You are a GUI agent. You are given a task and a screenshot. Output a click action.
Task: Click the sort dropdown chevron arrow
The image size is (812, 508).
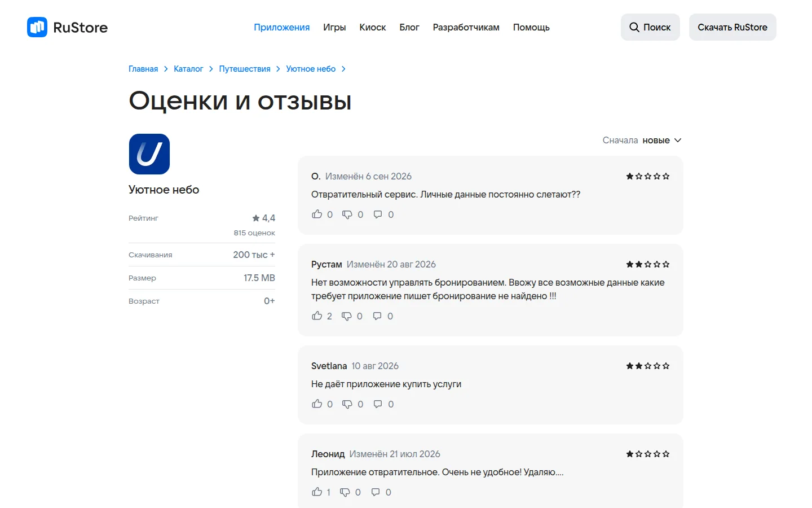click(x=678, y=140)
